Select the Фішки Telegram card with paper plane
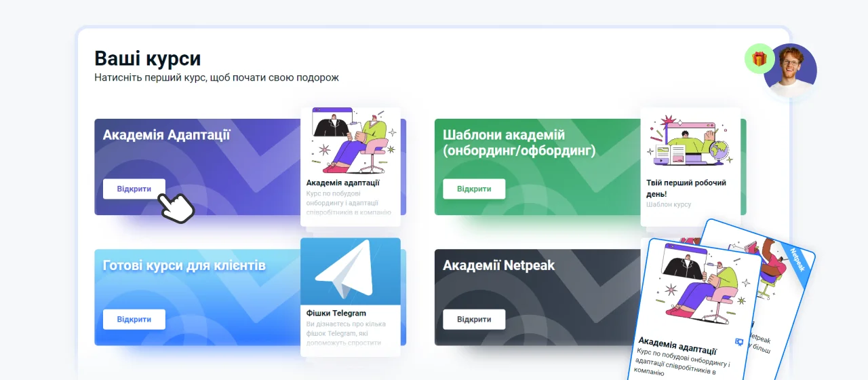Viewport: 868px width, 380px height. tap(351, 297)
